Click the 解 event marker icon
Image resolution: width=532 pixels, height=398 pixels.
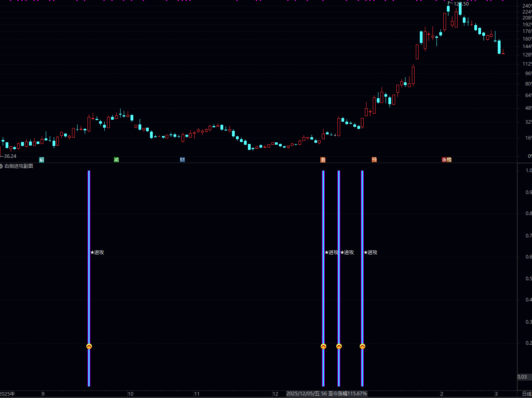42,160
